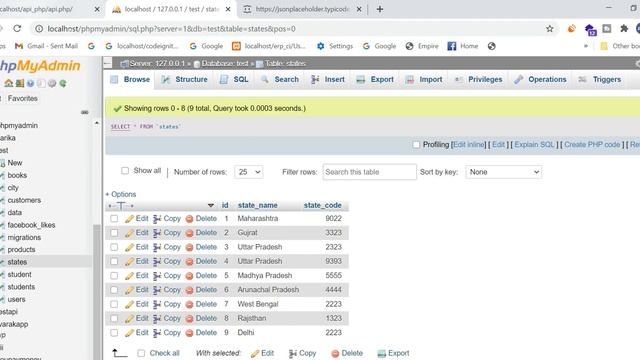Image resolution: width=640 pixels, height=360 pixels.
Task: Open the Import tab
Action: (x=424, y=80)
